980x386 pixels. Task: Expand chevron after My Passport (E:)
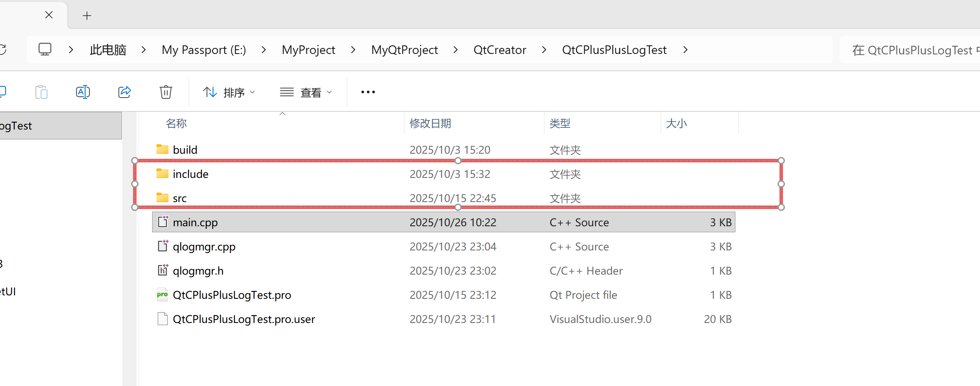[x=264, y=50]
